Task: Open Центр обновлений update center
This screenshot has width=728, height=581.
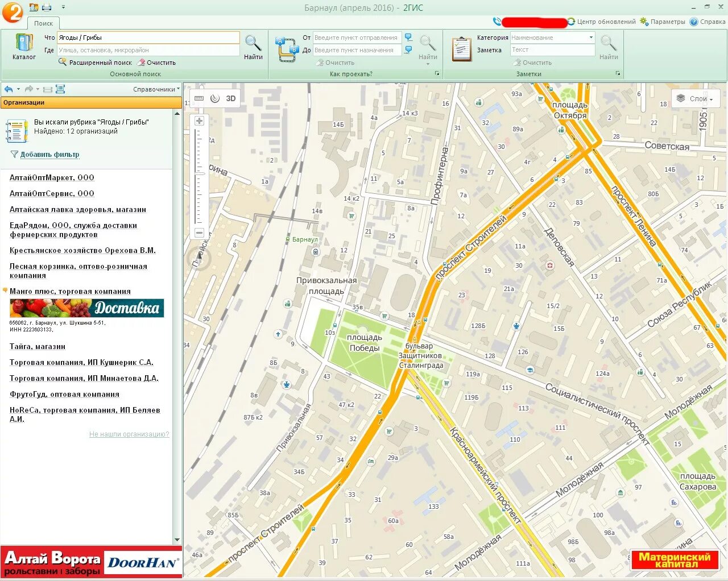Action: (x=602, y=22)
